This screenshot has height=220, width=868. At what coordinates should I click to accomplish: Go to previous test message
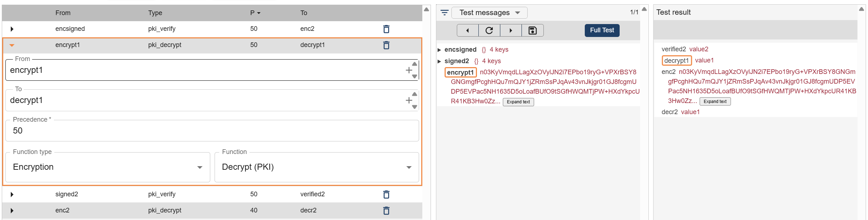point(468,31)
